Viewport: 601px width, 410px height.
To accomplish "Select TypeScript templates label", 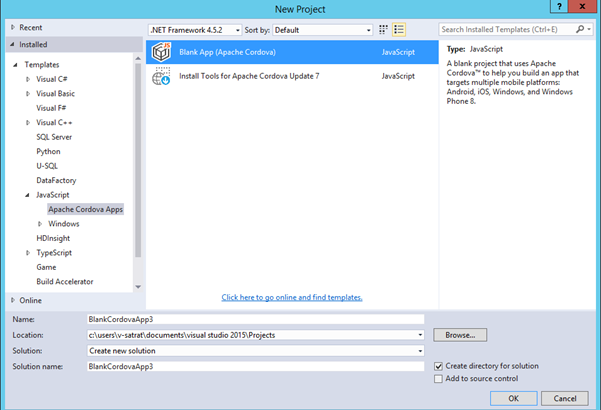I will (54, 253).
